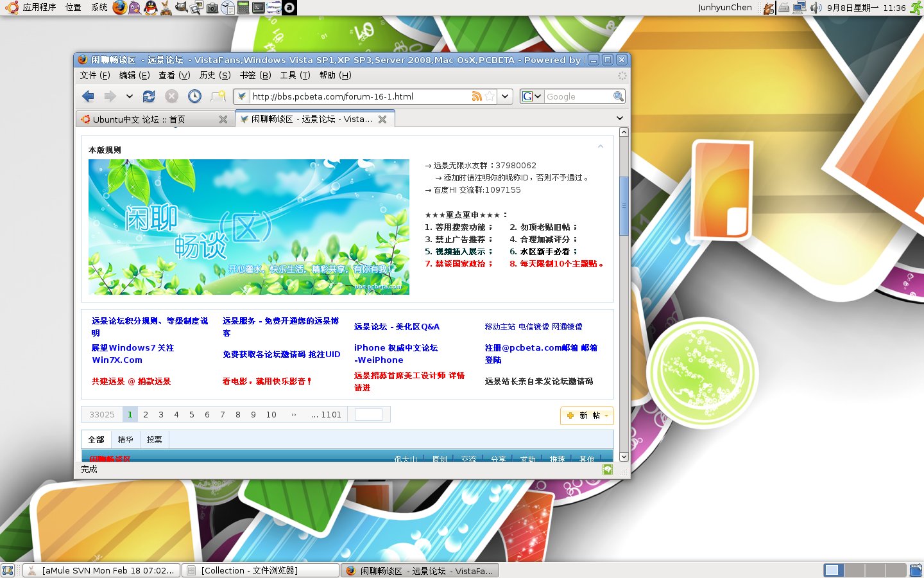Open the list all tabs dropdown
924x578 pixels.
click(x=620, y=118)
